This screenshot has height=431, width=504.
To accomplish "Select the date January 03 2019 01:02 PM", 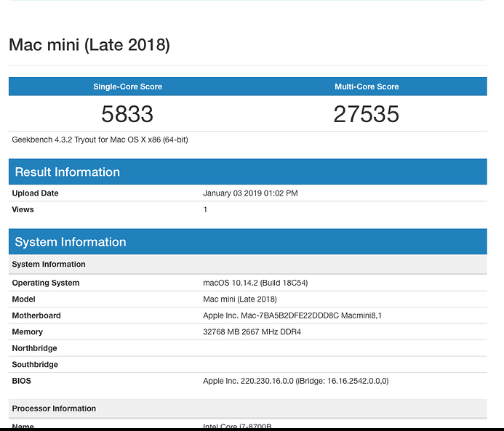I will 250,193.
